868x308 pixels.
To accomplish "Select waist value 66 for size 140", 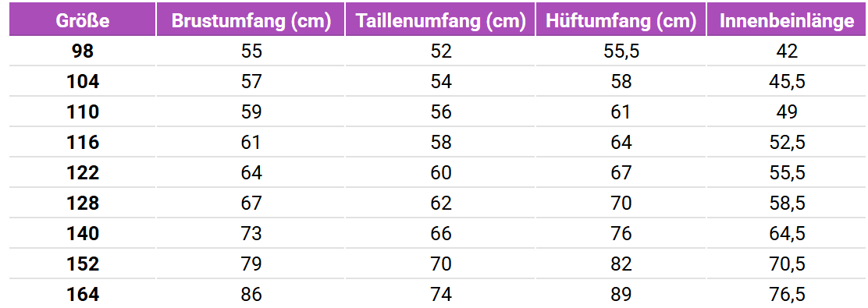I will 441,234.
